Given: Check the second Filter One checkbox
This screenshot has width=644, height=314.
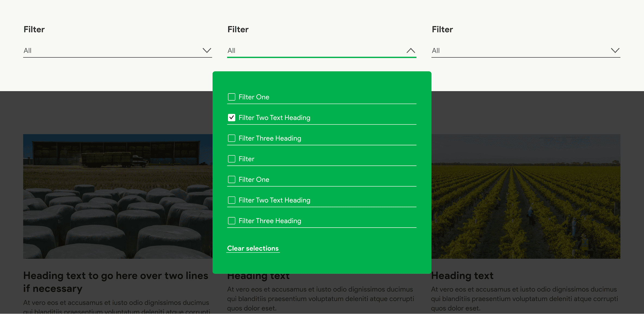Looking at the screenshot, I should point(231,180).
